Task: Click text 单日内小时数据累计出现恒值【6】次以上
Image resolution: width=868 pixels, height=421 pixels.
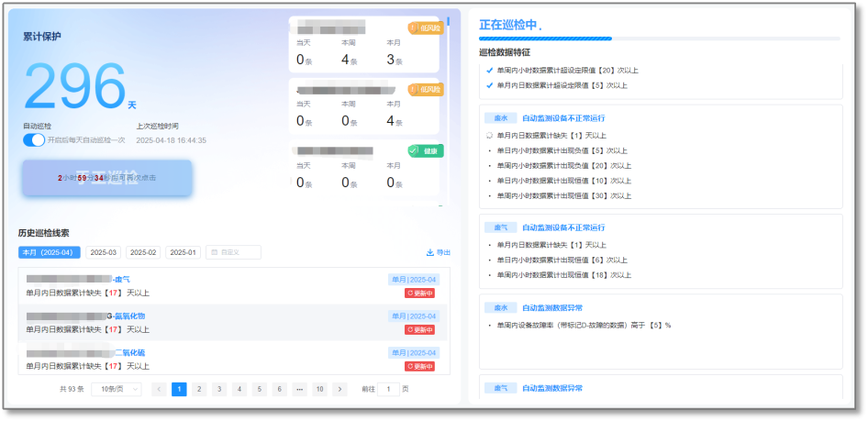Action: click(x=562, y=260)
